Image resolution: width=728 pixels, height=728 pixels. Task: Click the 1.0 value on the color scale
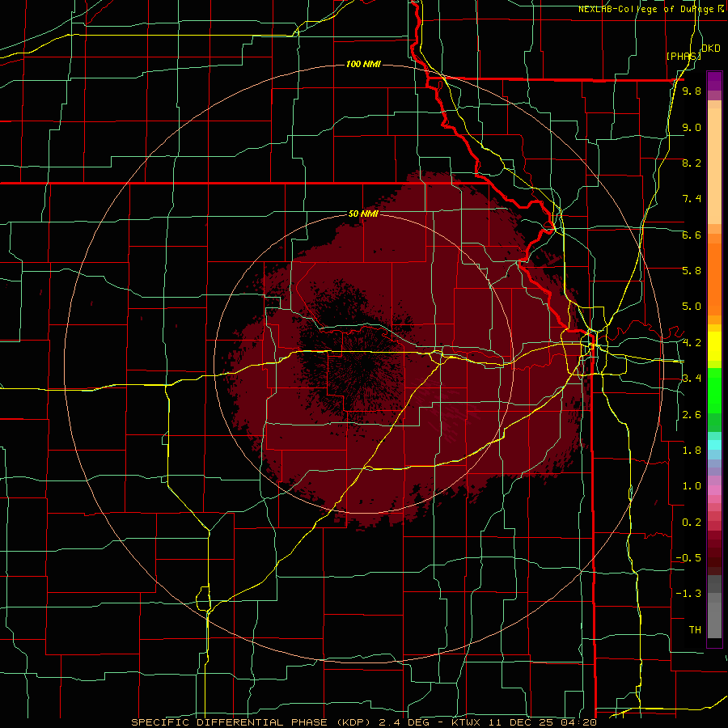pos(692,485)
